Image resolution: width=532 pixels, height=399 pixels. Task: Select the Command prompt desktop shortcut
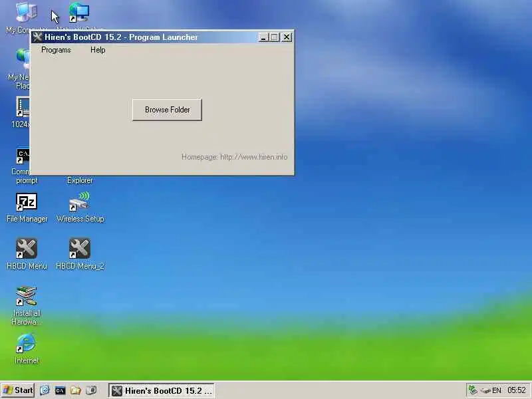pos(23,166)
